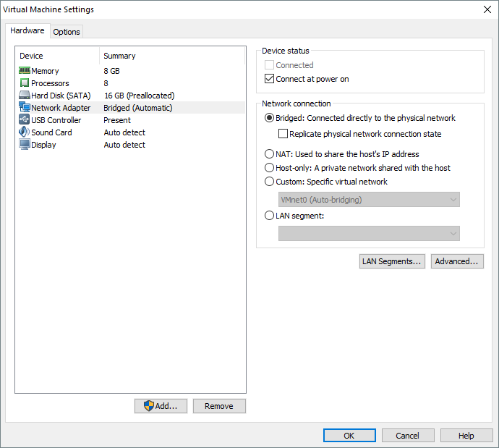The height and width of the screenshot is (448, 499).
Task: Select the Display monitor icon
Action: [24, 145]
